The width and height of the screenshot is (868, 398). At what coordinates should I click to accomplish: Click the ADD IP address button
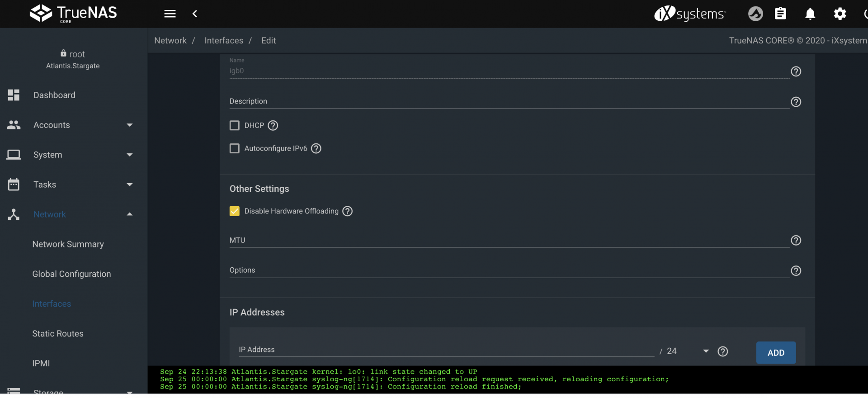click(776, 353)
